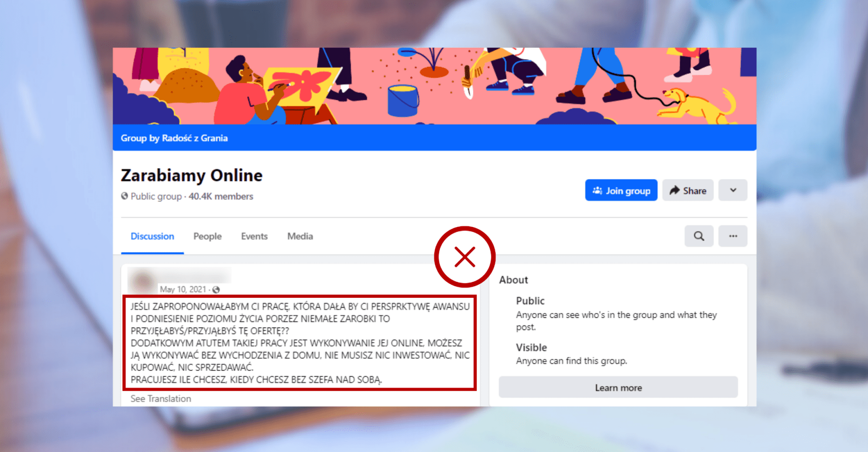This screenshot has height=452, width=868.
Task: Share the Zarabiamy Online group
Action: click(x=688, y=190)
